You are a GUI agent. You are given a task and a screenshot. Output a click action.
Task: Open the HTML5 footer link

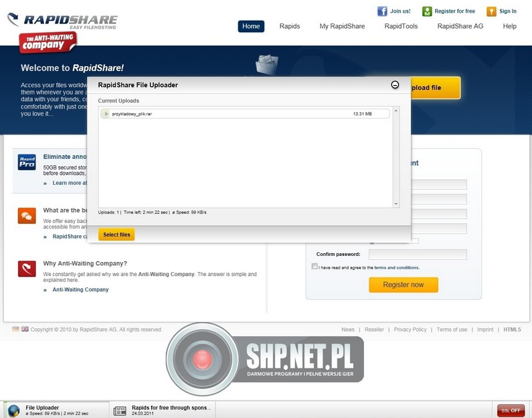(x=512, y=330)
